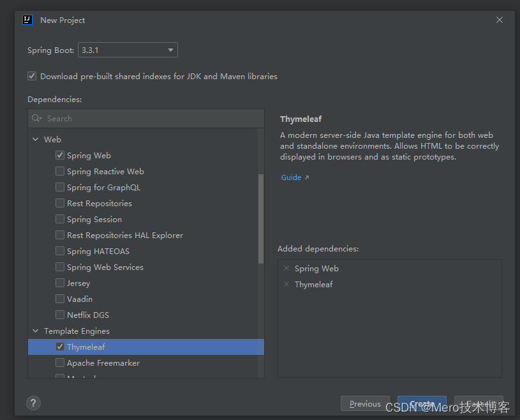Uncheck the Thymeleaf checkbox
This screenshot has height=420, width=520.
click(x=60, y=347)
